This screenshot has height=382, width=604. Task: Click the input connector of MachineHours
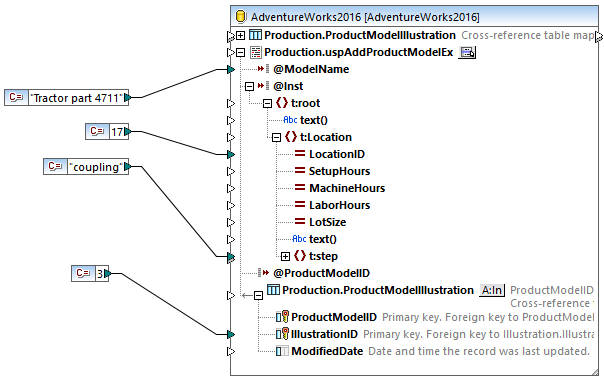point(231,188)
